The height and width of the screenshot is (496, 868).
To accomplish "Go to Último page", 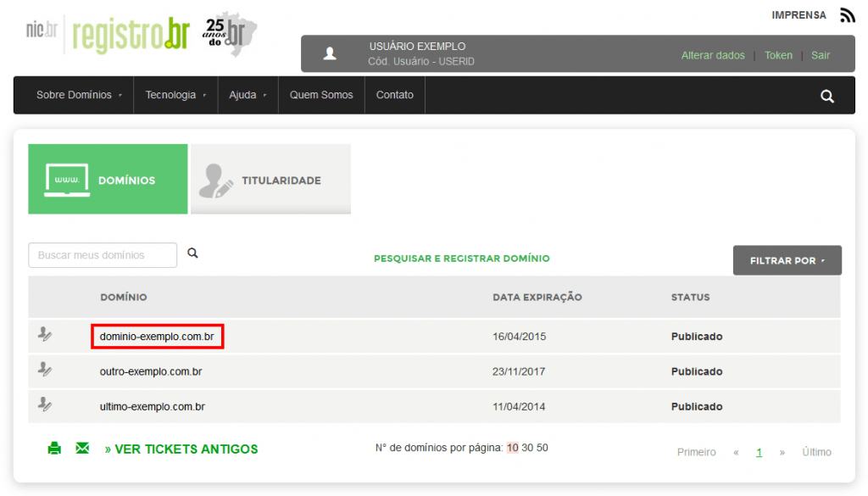I will click(x=816, y=452).
